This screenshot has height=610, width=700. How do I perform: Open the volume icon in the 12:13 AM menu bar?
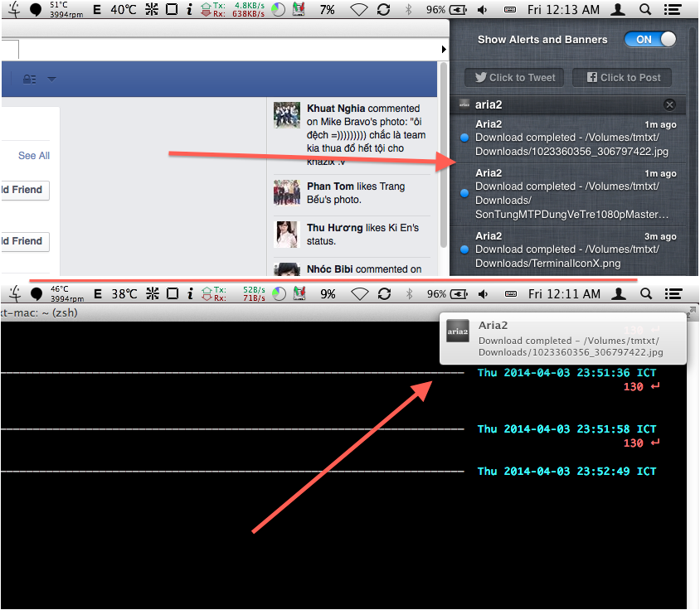coord(483,9)
